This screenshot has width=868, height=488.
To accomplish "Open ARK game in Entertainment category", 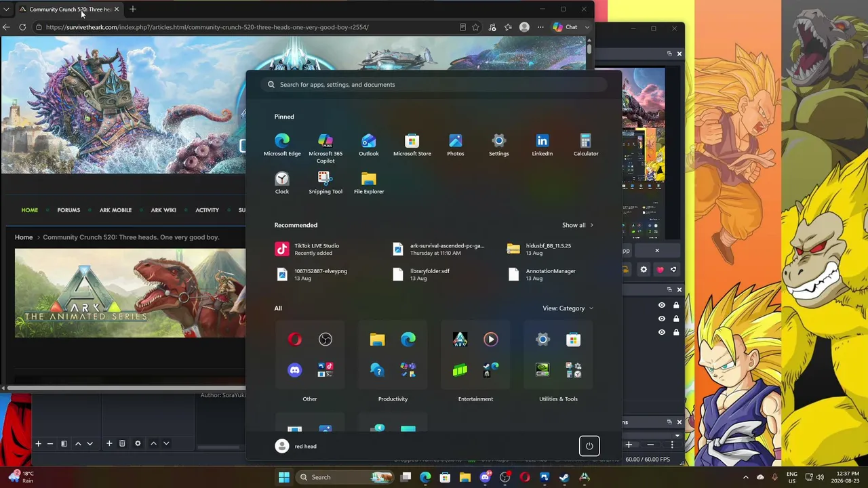I will [x=460, y=340].
